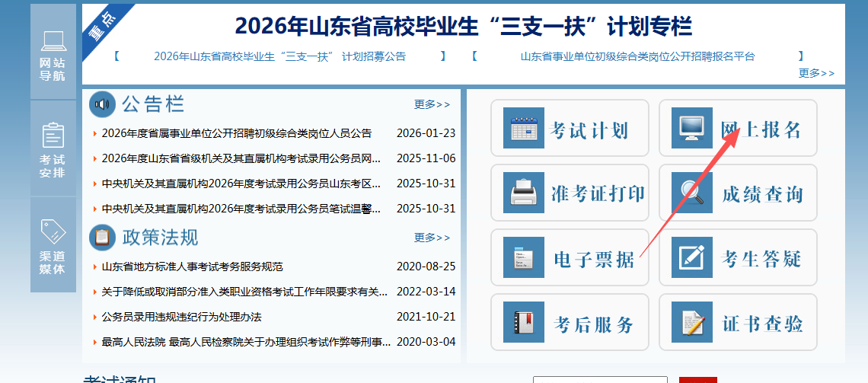Click the pencil icon for 考生答疑
868x383 pixels.
point(691,258)
